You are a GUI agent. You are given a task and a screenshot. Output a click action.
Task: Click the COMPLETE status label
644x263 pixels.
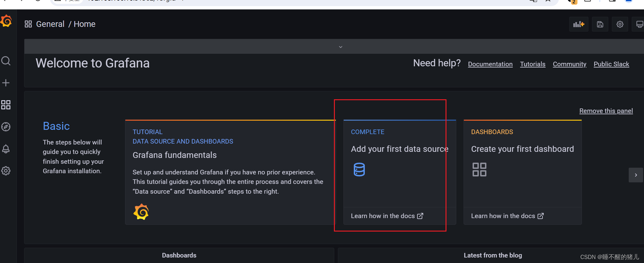(368, 132)
